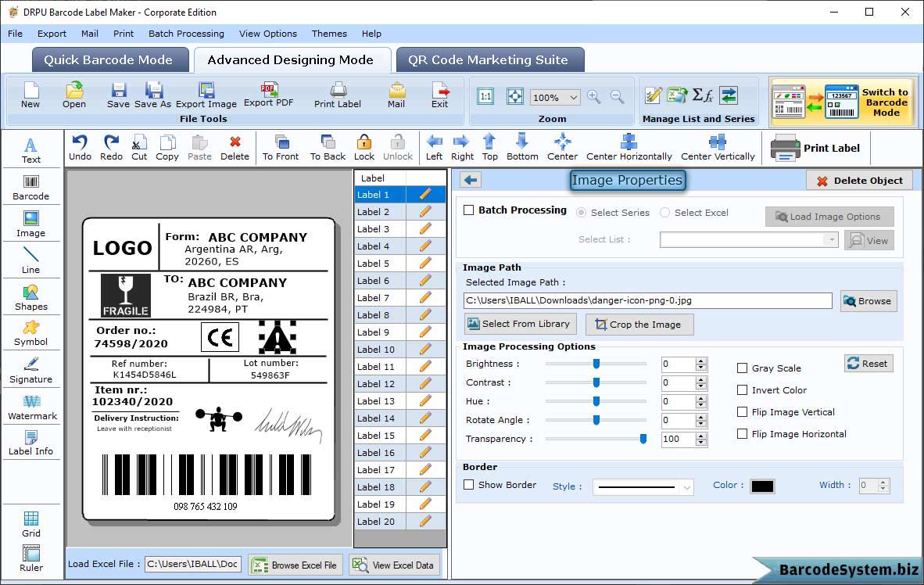The height and width of the screenshot is (585, 924).
Task: Enable Flip Image Vertical
Action: click(x=742, y=411)
